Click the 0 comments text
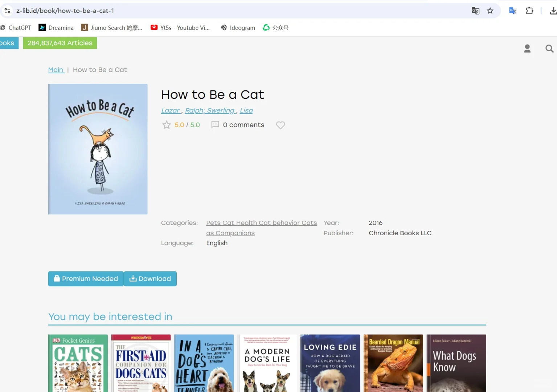This screenshot has width=557, height=392. pyautogui.click(x=243, y=125)
